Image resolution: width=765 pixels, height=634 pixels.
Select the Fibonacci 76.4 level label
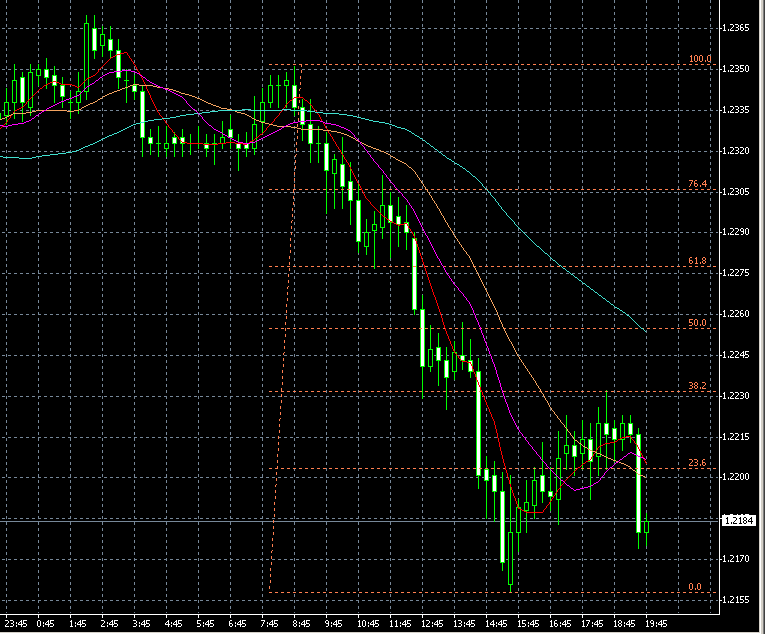[697, 184]
